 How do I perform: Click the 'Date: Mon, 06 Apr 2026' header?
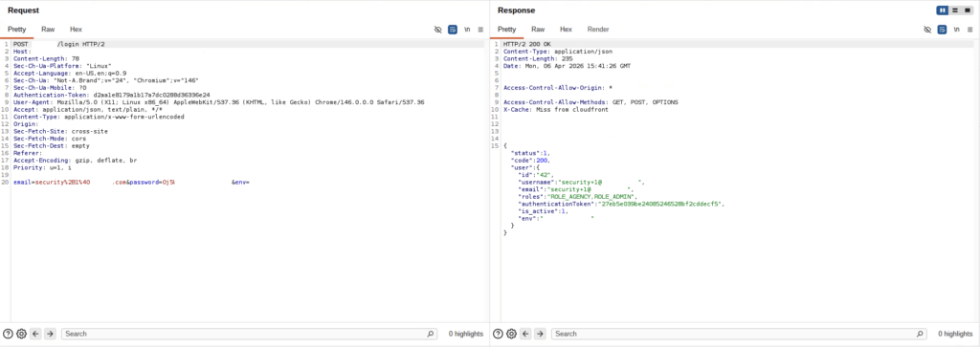click(x=567, y=66)
